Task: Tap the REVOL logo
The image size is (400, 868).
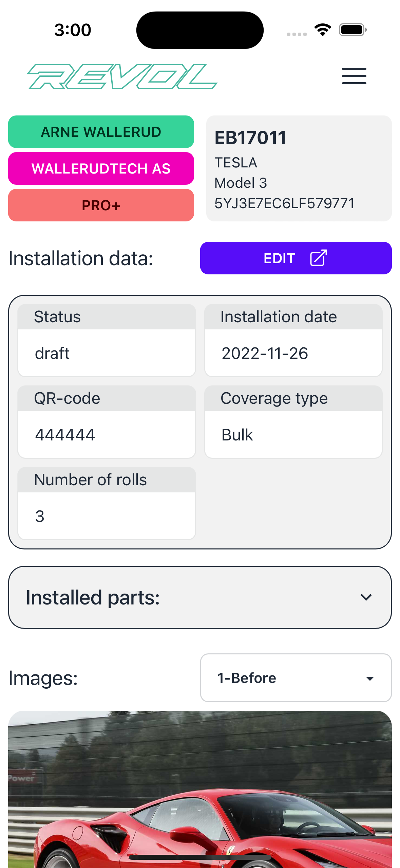Action: click(x=122, y=76)
